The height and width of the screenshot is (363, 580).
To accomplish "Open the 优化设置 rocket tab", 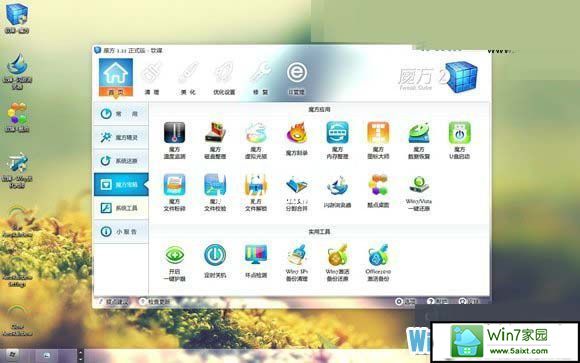I will [x=224, y=78].
